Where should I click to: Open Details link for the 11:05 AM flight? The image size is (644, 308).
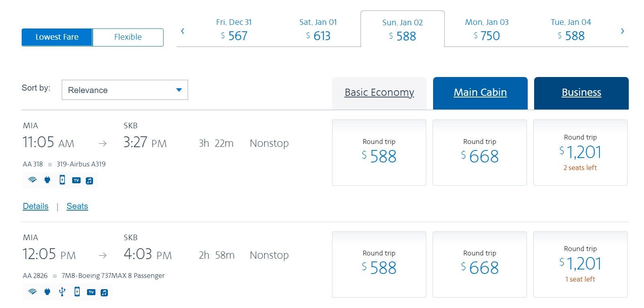[x=36, y=206]
